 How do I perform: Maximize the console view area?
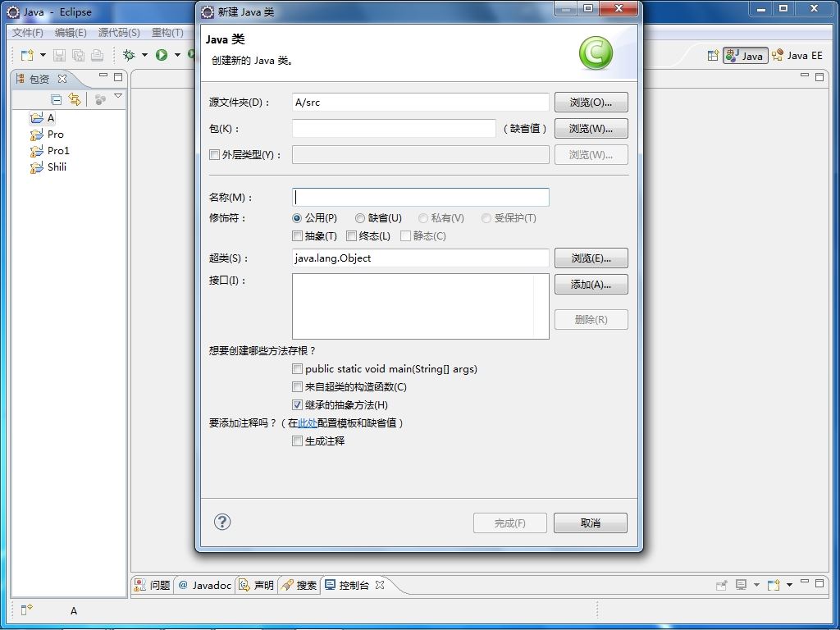click(x=819, y=583)
